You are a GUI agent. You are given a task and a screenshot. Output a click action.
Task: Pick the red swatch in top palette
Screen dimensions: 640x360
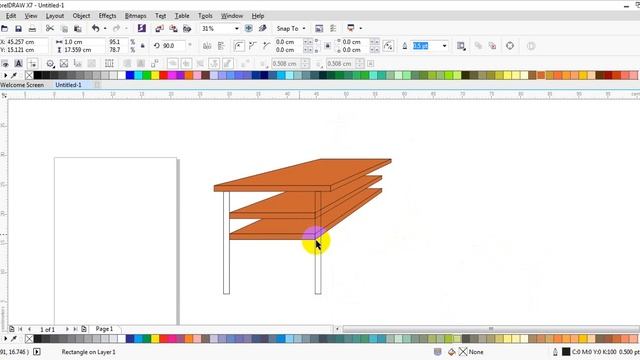164,75
